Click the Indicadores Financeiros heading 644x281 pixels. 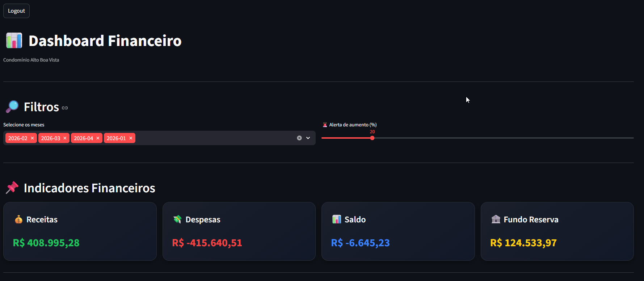coord(89,188)
